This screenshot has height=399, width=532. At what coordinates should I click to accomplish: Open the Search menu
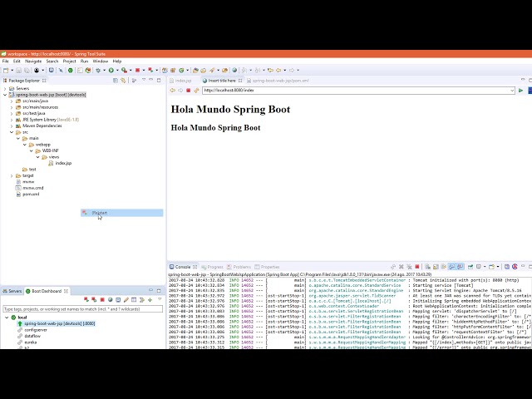pos(52,62)
